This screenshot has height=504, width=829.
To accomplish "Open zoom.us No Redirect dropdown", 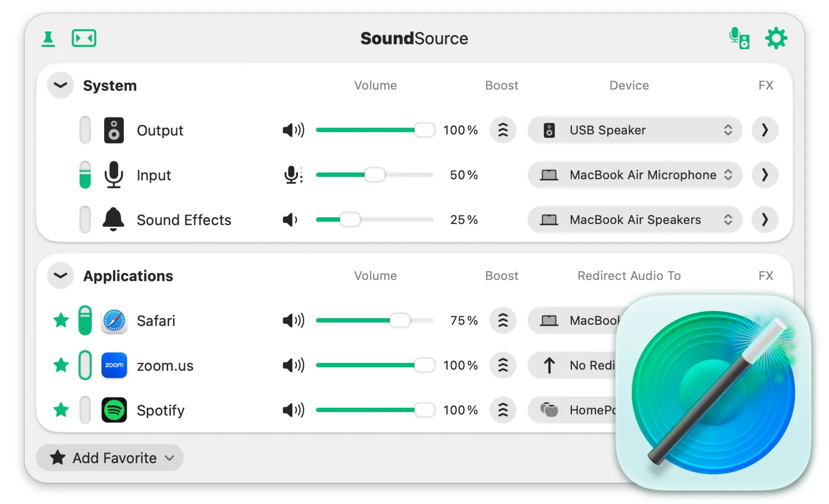I will tap(572, 366).
